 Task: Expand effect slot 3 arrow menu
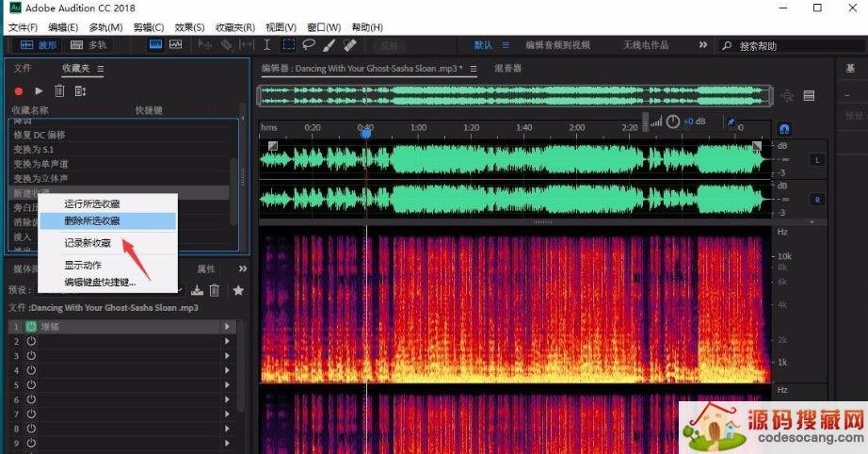coord(226,356)
